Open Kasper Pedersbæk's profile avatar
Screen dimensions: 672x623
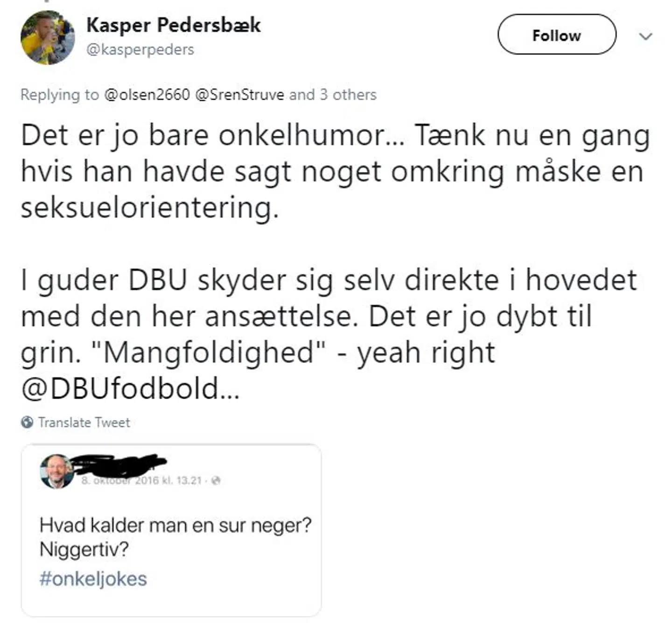(47, 37)
